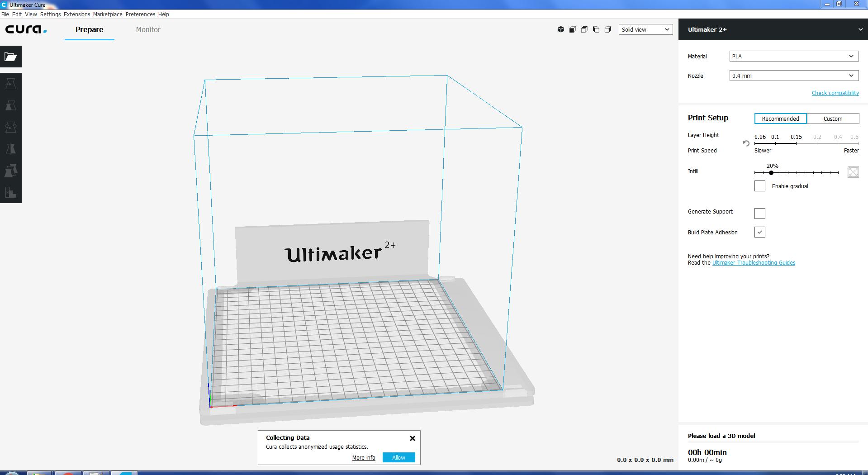Image resolution: width=868 pixels, height=475 pixels.
Task: Select the Mirror tool in the left toolbar
Action: pyautogui.click(x=11, y=149)
